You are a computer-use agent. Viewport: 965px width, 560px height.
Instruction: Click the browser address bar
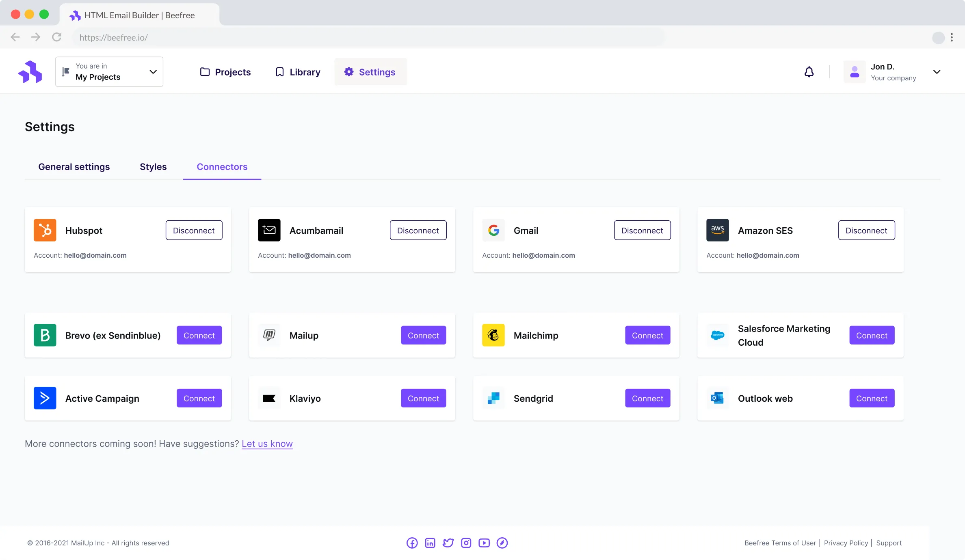pyautogui.click(x=284, y=37)
